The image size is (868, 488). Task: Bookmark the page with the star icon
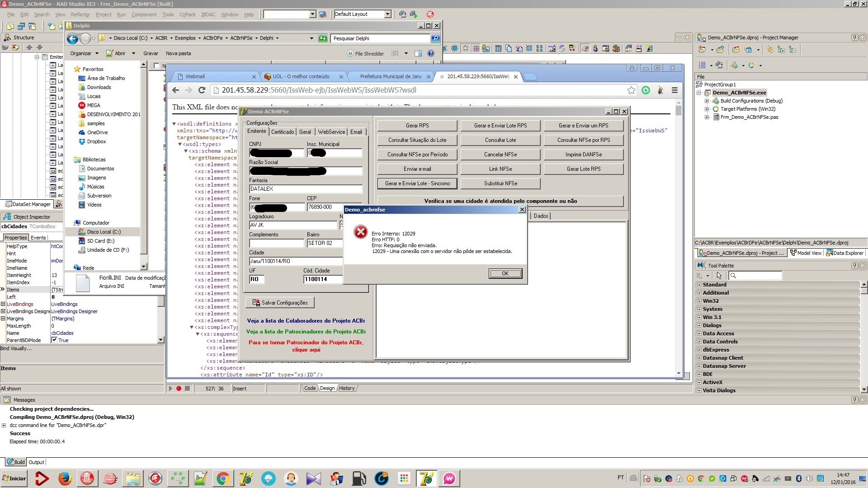point(631,90)
